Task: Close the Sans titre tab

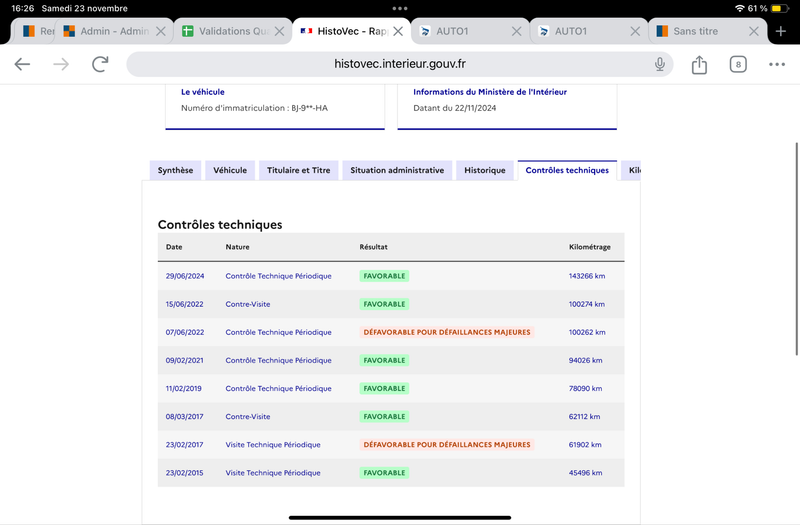Action: 754,31
